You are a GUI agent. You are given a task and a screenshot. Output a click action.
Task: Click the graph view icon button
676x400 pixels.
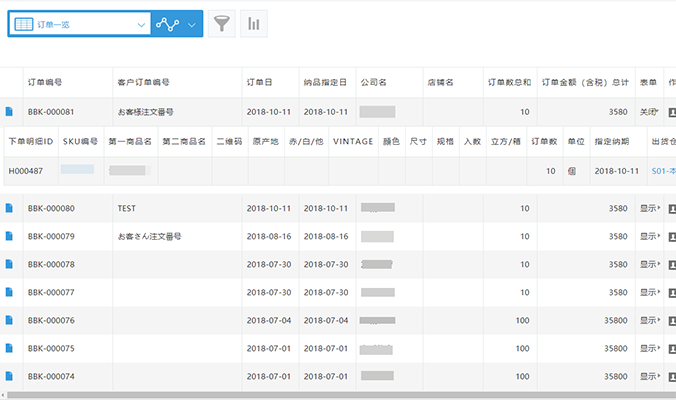(167, 24)
